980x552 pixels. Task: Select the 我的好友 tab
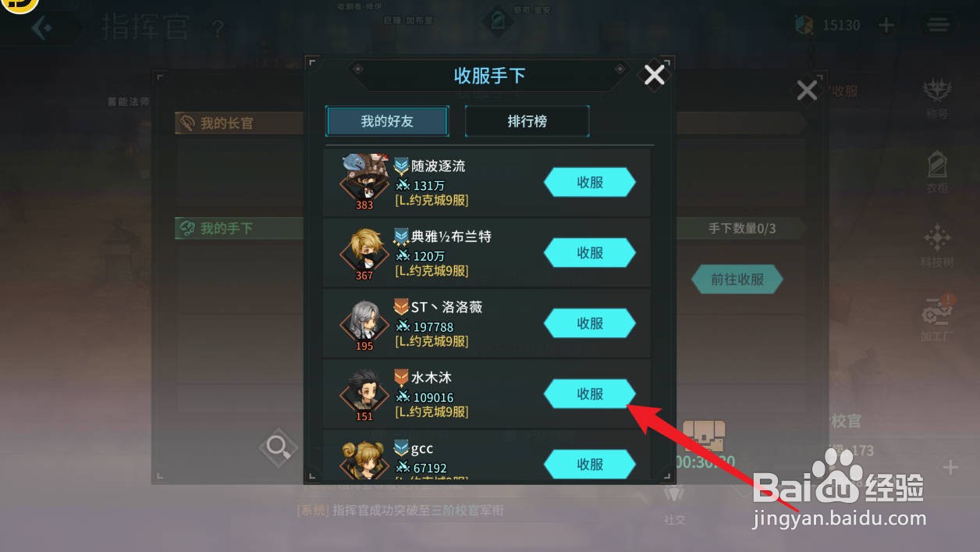tap(387, 121)
